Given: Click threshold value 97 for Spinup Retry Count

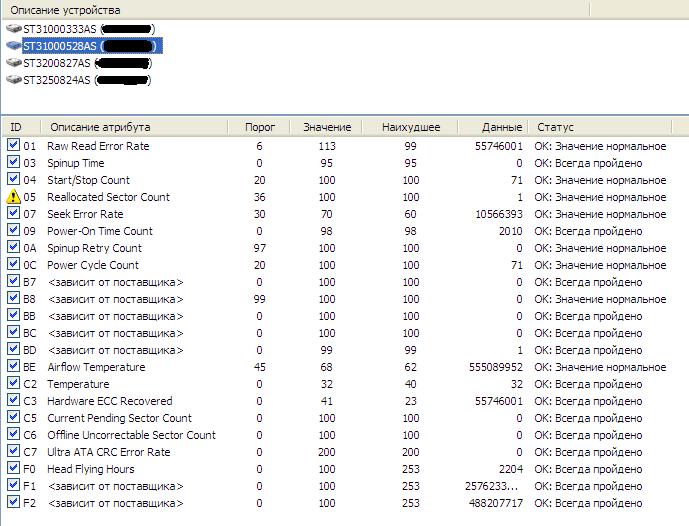Looking at the screenshot, I should (259, 248).
